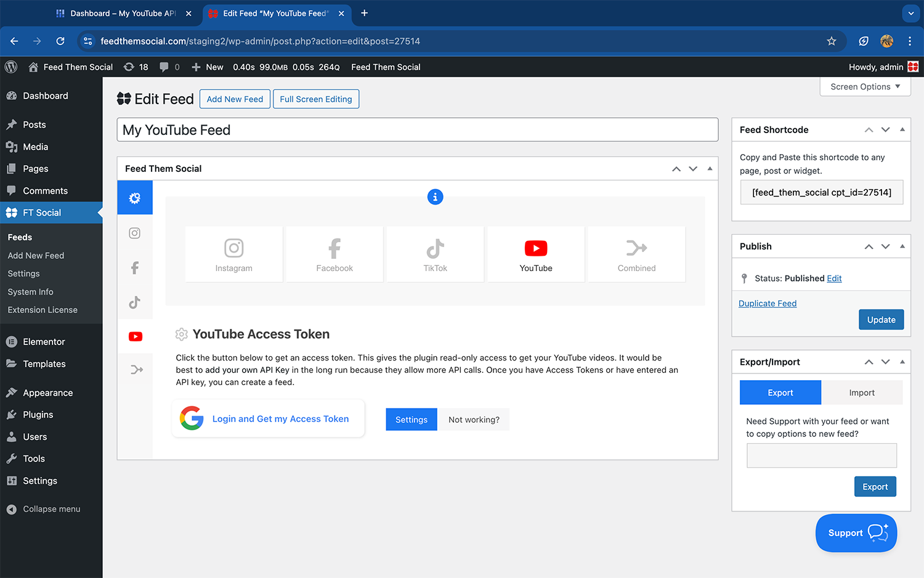This screenshot has width=924, height=578.
Task: Select TikTok icon in feed vertical sidebar
Action: point(135,302)
